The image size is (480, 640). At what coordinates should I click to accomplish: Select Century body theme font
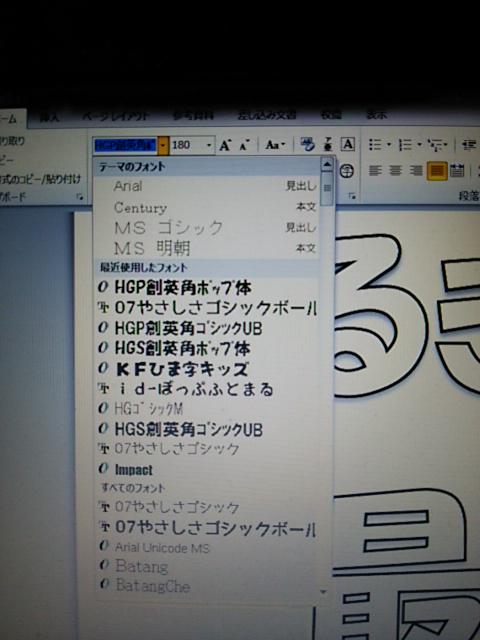tap(206, 207)
